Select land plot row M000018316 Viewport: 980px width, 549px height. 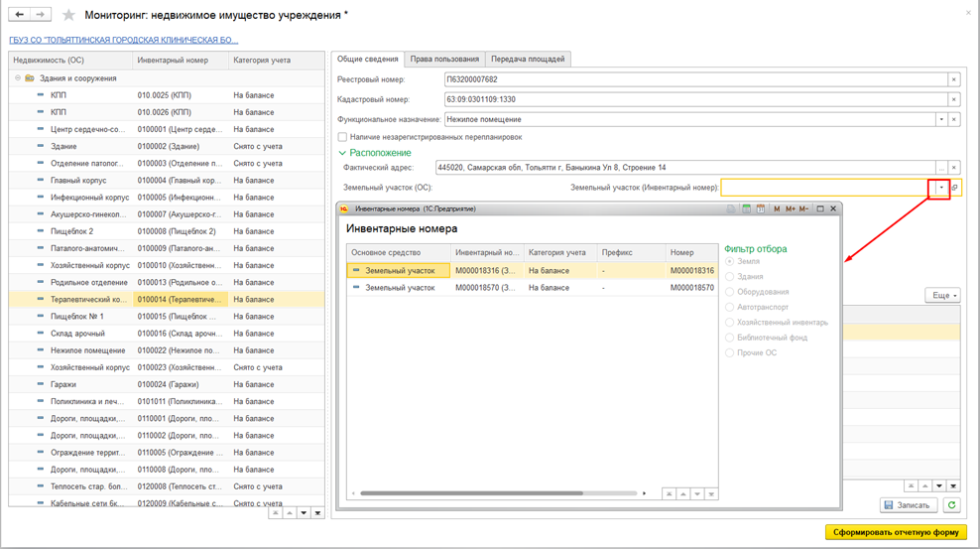pos(533,271)
